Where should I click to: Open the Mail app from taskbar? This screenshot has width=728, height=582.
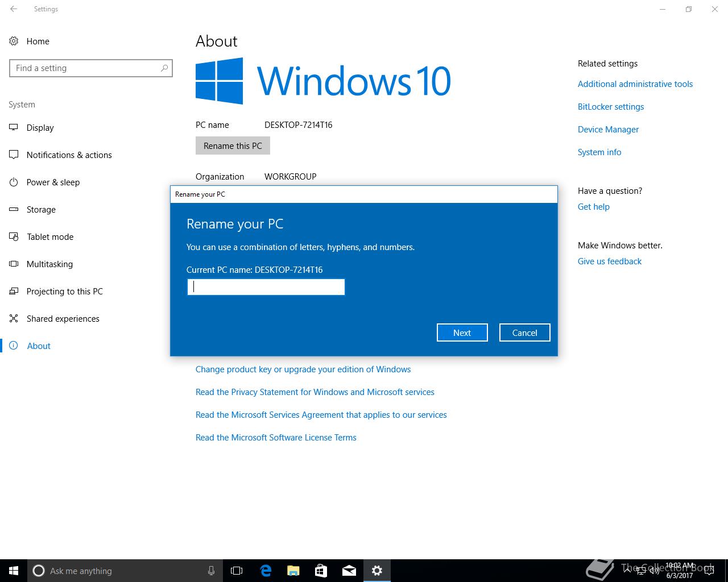click(x=349, y=571)
